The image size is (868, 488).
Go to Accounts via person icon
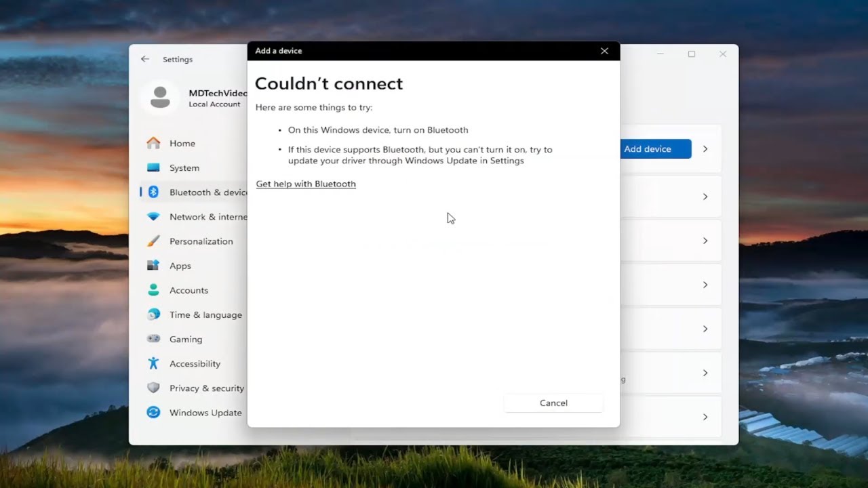click(x=154, y=290)
